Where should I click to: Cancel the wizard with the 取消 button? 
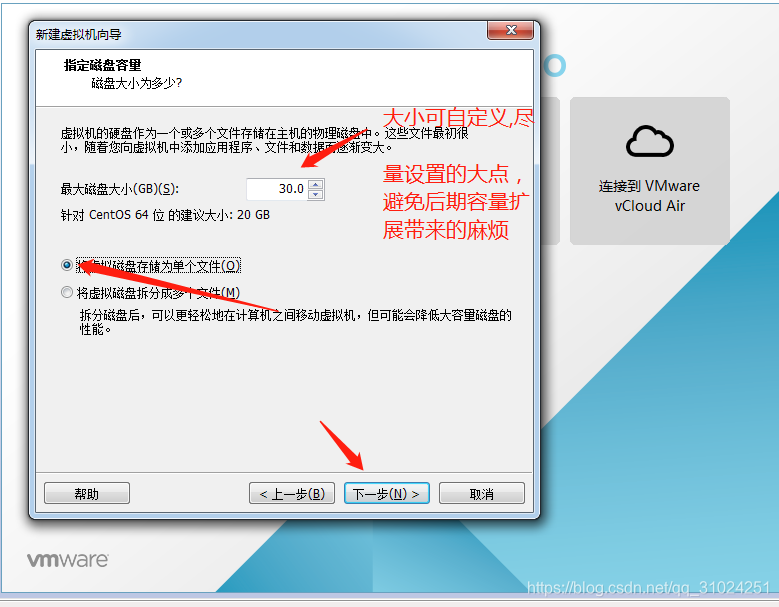481,493
